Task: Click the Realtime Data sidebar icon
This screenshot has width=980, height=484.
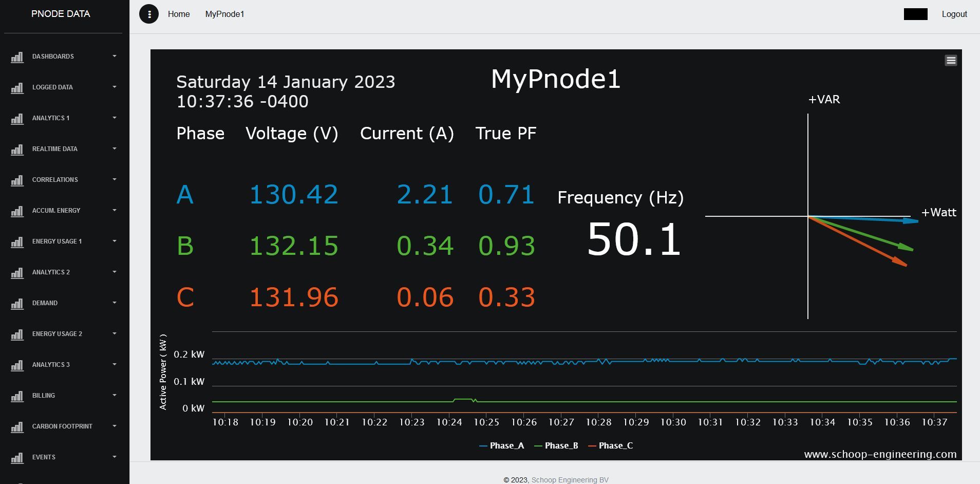Action: (x=17, y=149)
